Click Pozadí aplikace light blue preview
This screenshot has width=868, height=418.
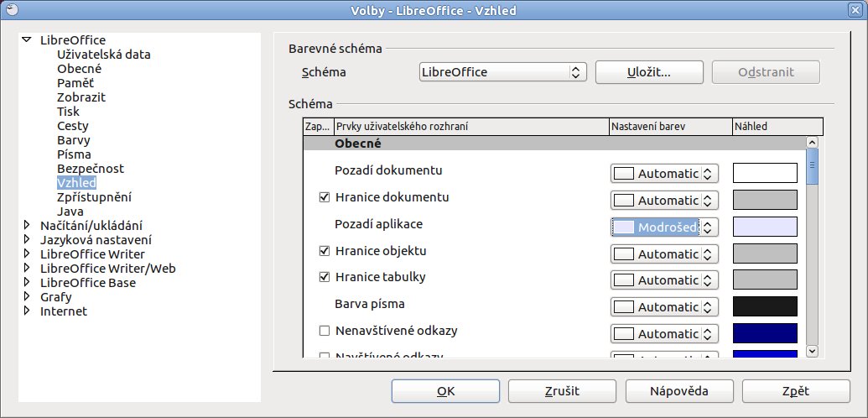[x=765, y=227]
